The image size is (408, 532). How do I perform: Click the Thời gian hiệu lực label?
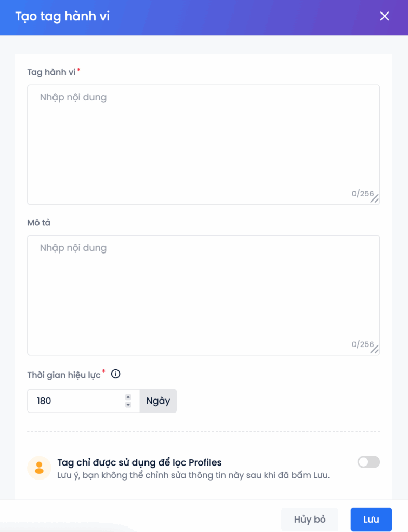(64, 375)
